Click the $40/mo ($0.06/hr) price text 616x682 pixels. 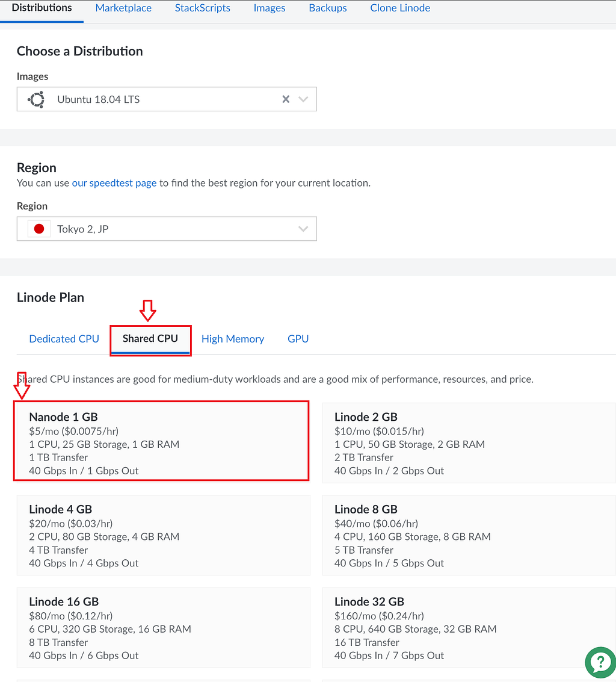click(x=376, y=524)
